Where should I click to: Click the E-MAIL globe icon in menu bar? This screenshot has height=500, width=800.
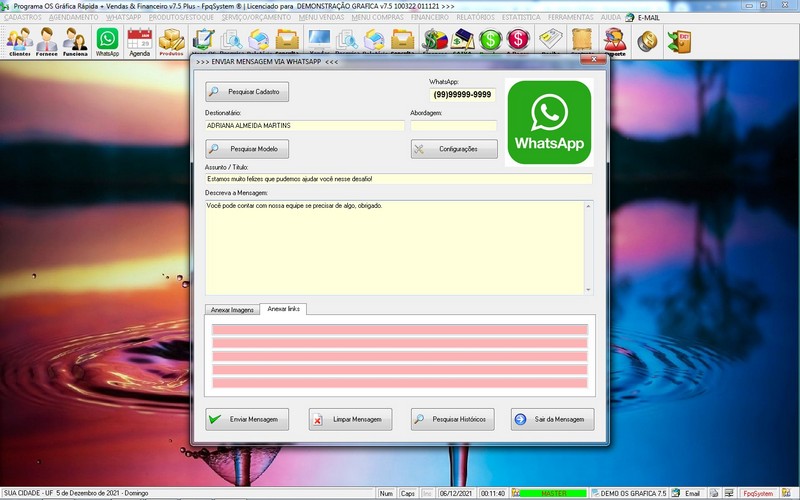click(630, 17)
